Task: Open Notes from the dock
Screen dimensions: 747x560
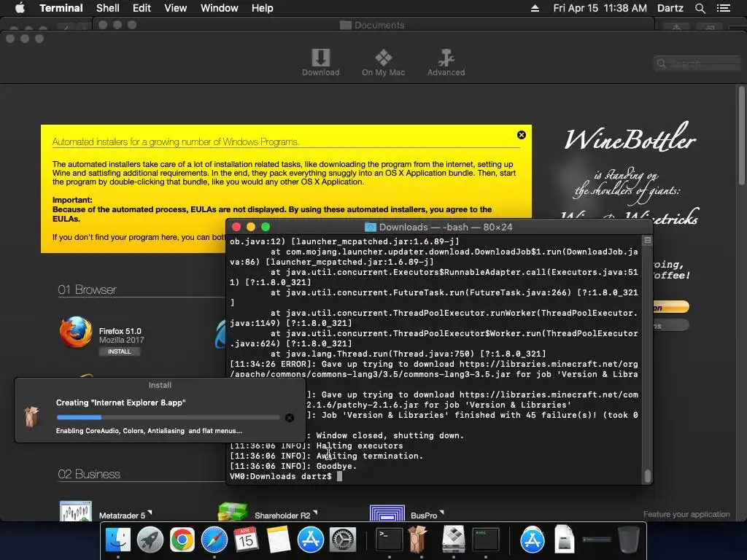Action: [279, 540]
